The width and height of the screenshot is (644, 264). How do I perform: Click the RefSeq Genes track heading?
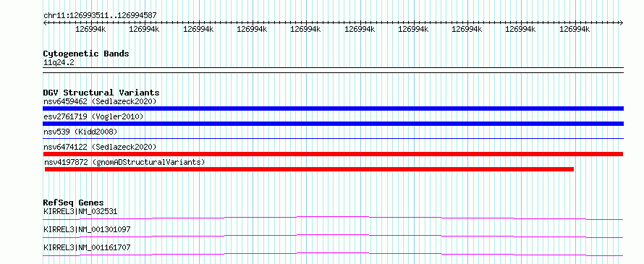74,203
